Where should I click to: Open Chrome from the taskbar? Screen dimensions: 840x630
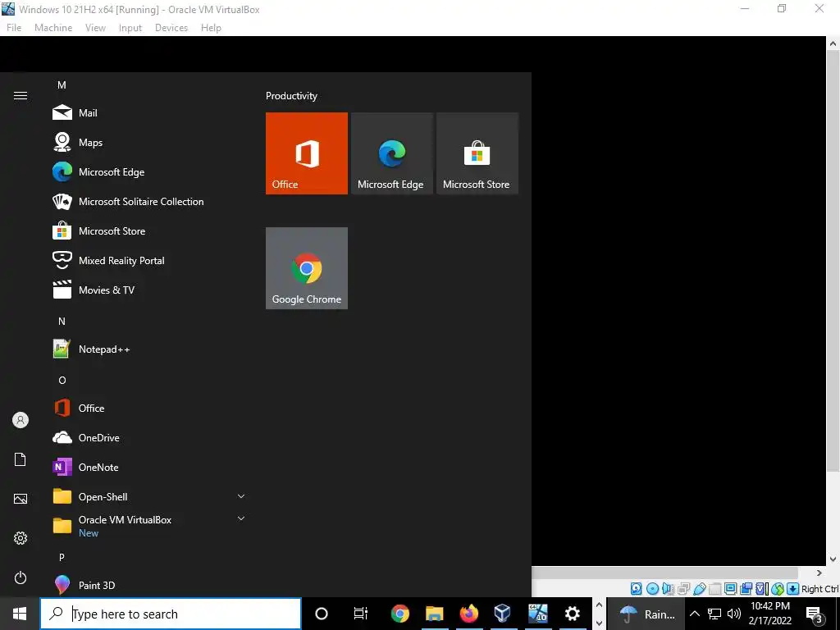[x=399, y=614]
